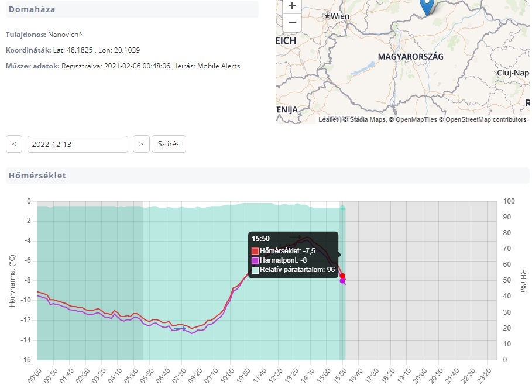Click the red temperature point at 15:50
The width and height of the screenshot is (532, 392).
pyautogui.click(x=343, y=276)
